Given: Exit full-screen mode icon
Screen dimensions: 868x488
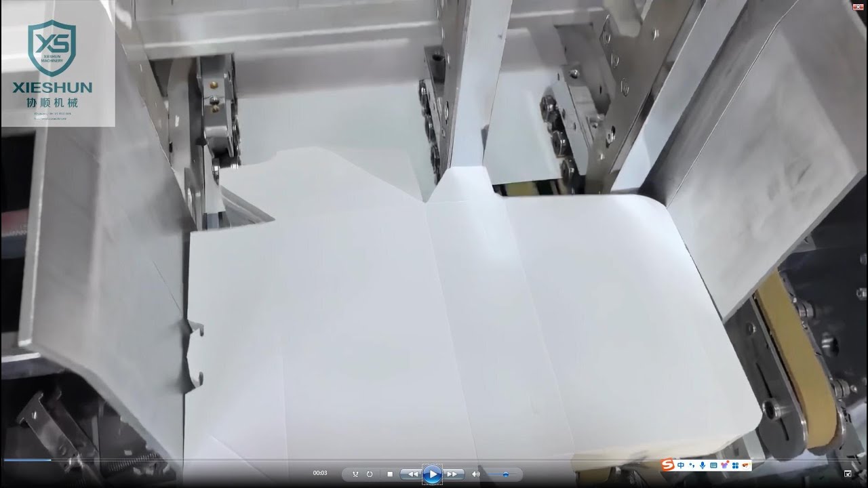Looking at the screenshot, I should (x=848, y=474).
